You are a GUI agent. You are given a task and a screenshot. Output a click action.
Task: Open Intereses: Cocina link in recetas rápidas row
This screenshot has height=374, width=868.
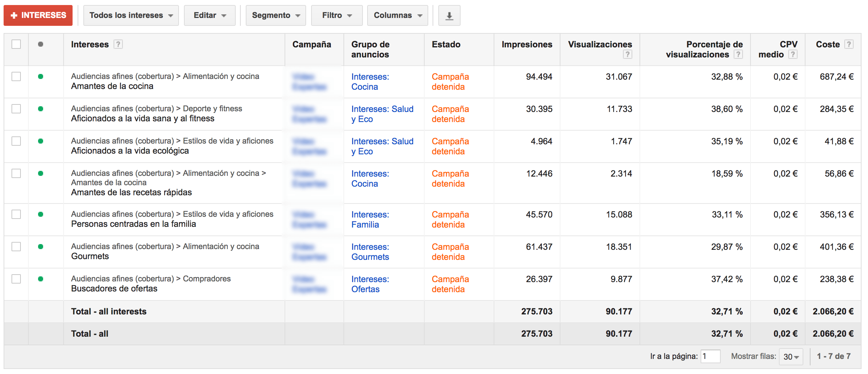tap(370, 179)
